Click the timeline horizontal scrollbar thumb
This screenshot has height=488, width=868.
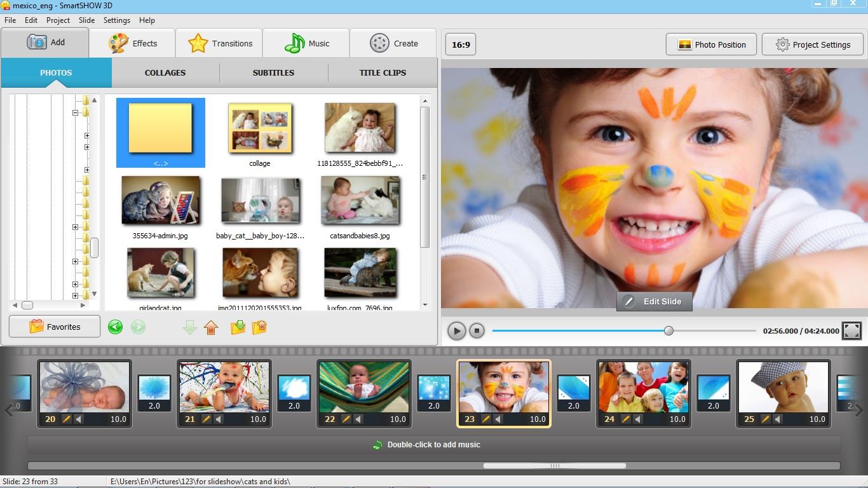tap(555, 466)
